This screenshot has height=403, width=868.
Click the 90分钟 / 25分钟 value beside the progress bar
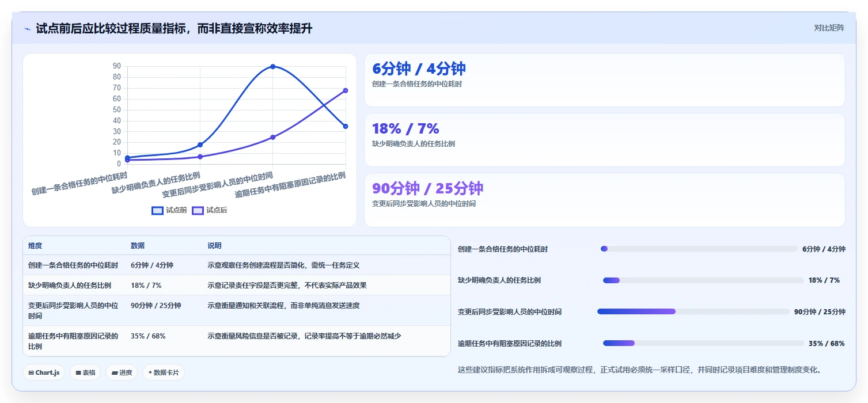(x=820, y=311)
